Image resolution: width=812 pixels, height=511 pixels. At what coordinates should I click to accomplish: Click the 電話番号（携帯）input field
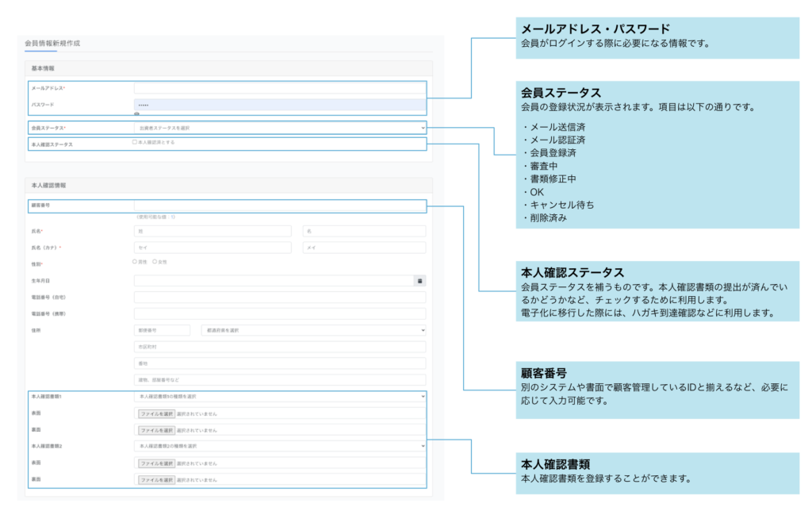pyautogui.click(x=280, y=313)
